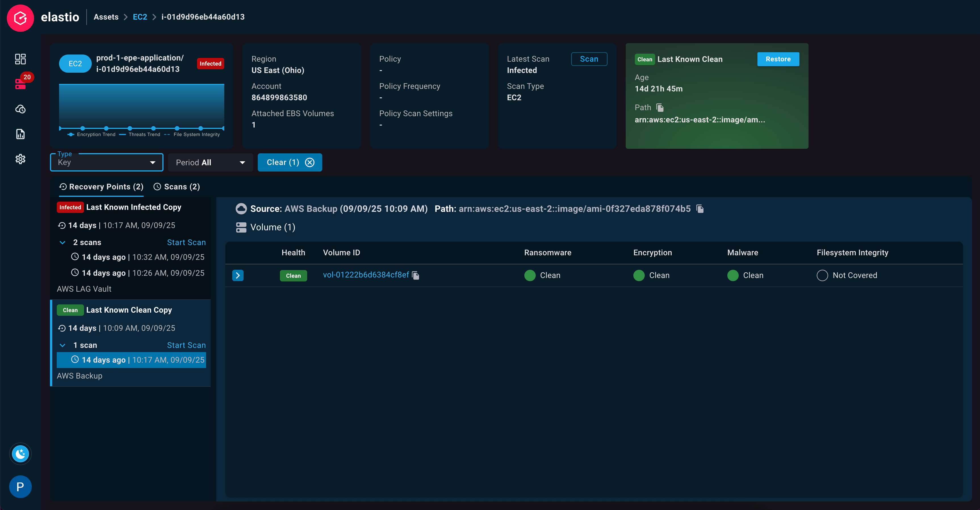The width and height of the screenshot is (980, 510).
Task: Click a point on the trend chart
Action: 130,128
